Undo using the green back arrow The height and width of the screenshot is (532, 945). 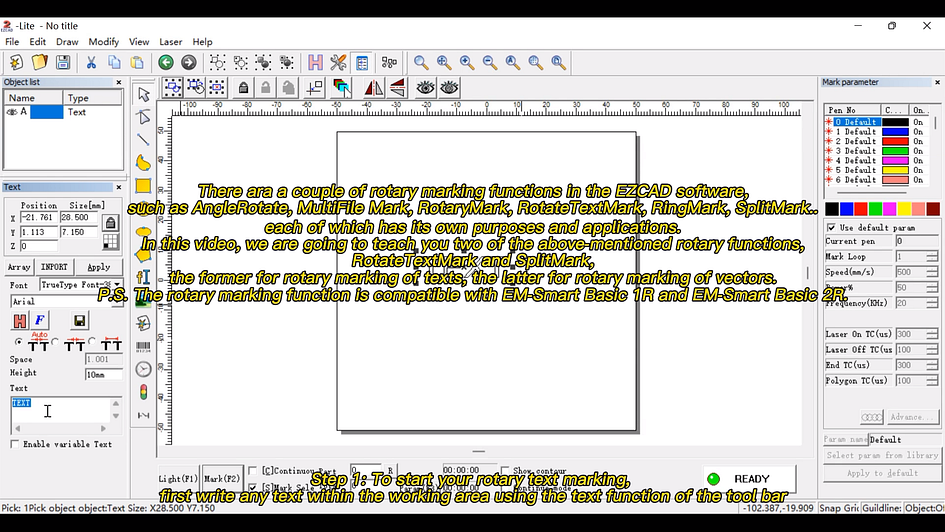click(166, 62)
